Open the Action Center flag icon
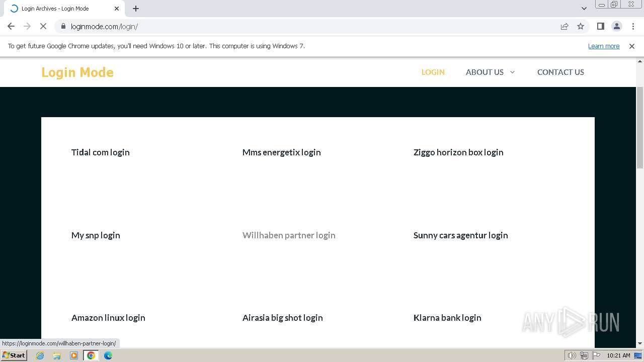Image resolution: width=644 pixels, height=362 pixels. [x=596, y=355]
